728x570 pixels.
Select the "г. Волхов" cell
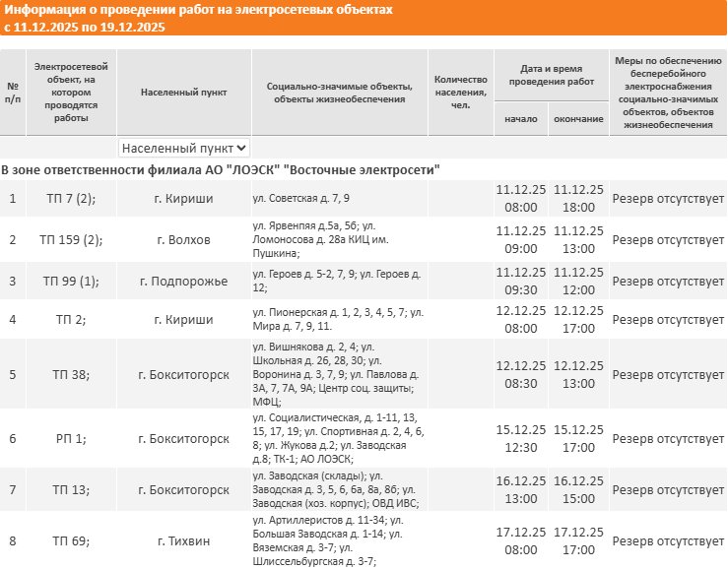tap(184, 240)
